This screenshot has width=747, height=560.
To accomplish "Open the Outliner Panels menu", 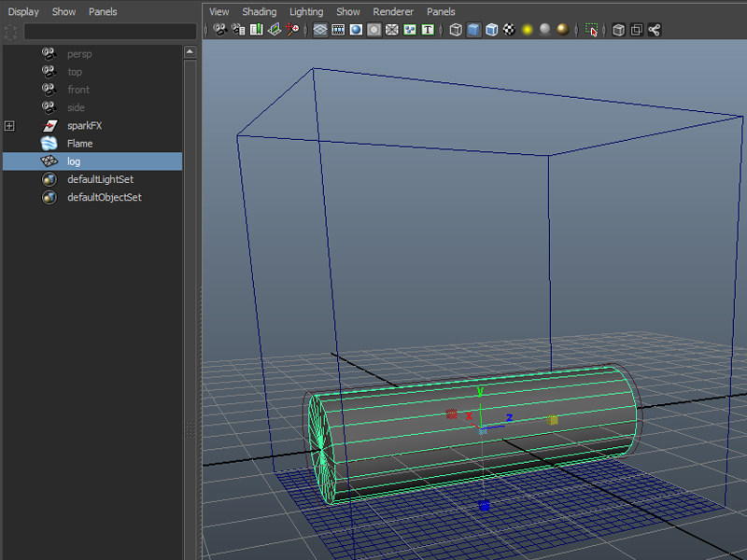I will [103, 12].
